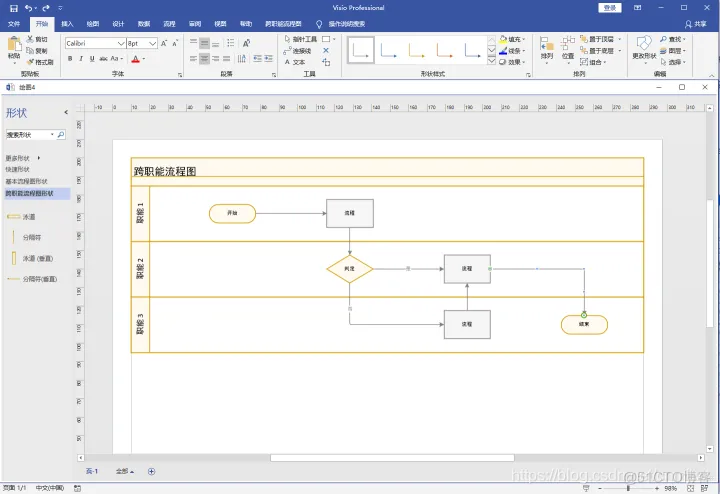Click 置于底层 Send to Back

(596, 51)
